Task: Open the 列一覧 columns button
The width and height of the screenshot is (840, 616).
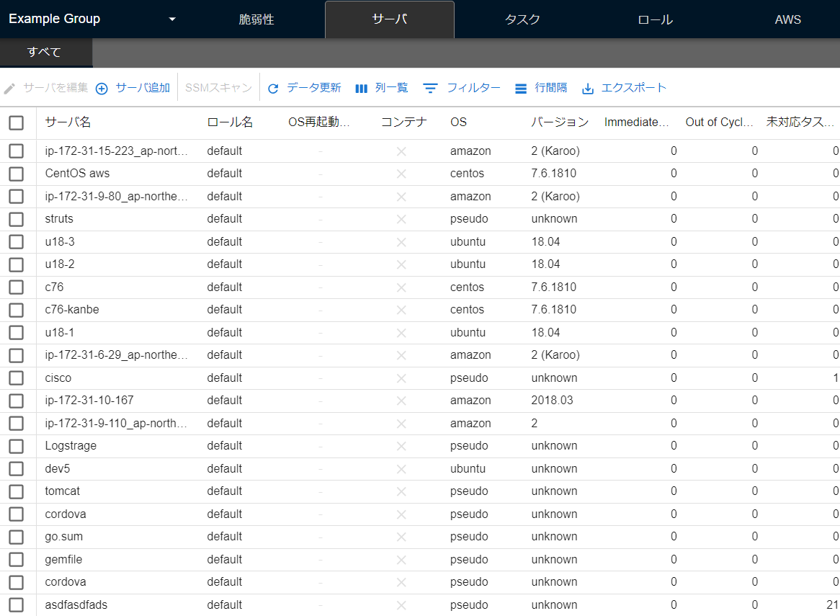Action: click(x=381, y=88)
